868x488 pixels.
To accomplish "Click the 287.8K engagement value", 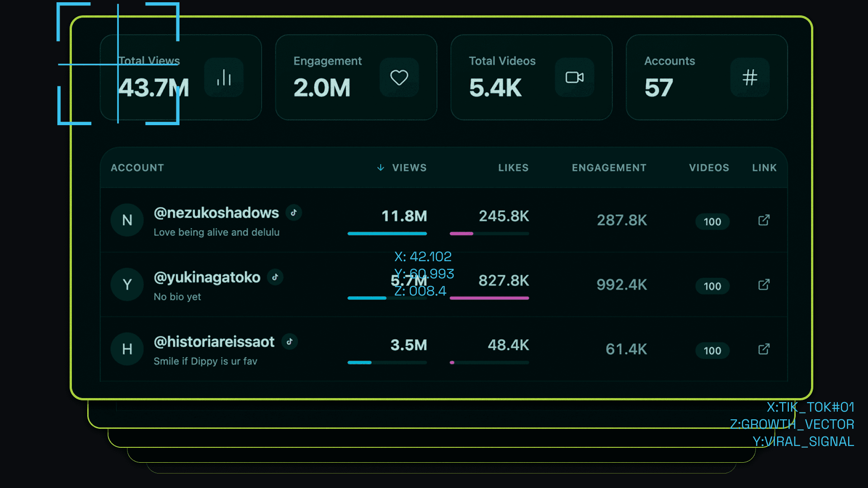I will [x=622, y=220].
